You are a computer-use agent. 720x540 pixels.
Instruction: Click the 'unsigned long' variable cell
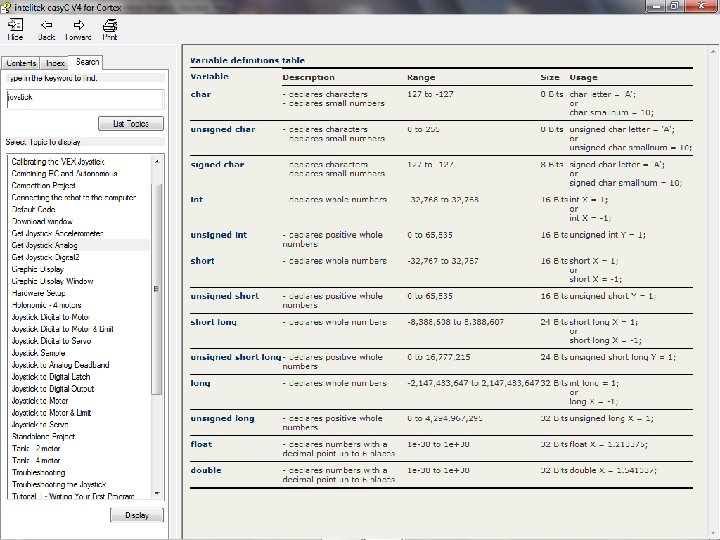tap(222, 418)
